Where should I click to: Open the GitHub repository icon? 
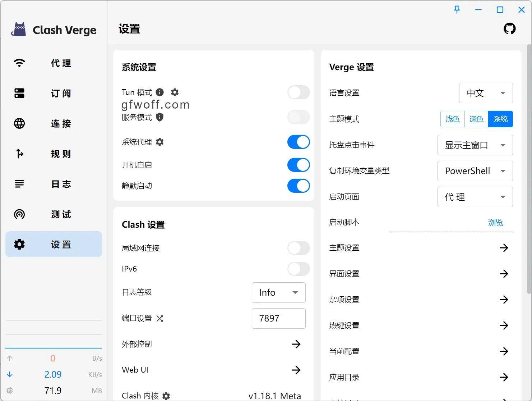pyautogui.click(x=509, y=29)
